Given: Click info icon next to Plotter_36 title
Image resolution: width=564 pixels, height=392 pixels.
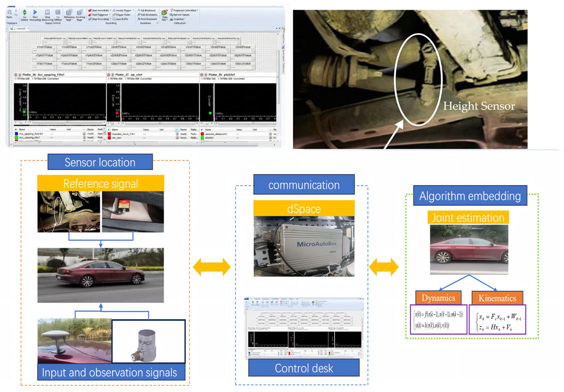Looking at the screenshot, I should point(20,75).
